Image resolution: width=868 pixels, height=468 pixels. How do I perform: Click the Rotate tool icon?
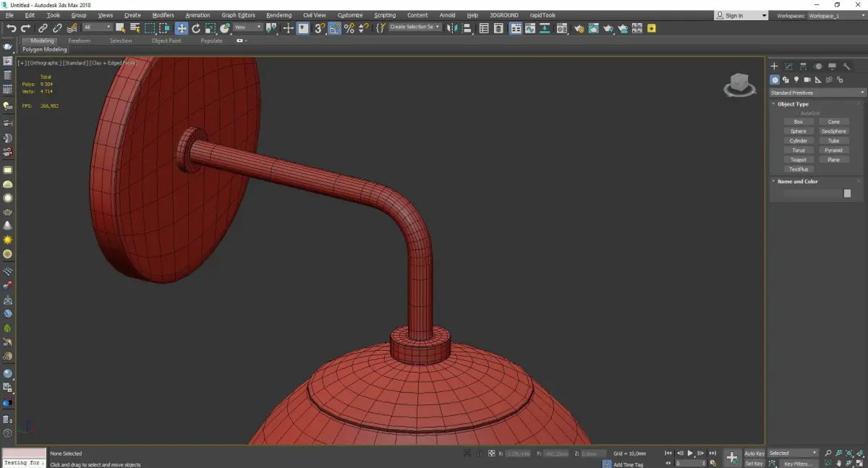coord(195,28)
